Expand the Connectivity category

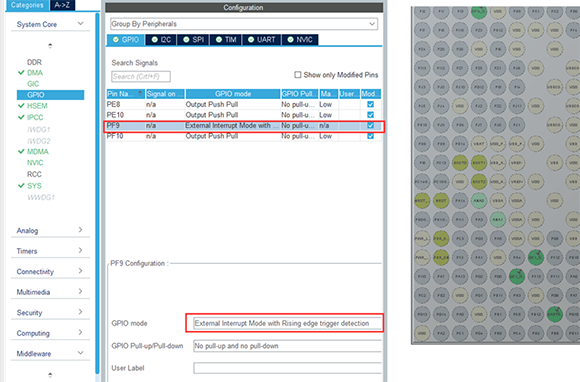tap(80, 271)
